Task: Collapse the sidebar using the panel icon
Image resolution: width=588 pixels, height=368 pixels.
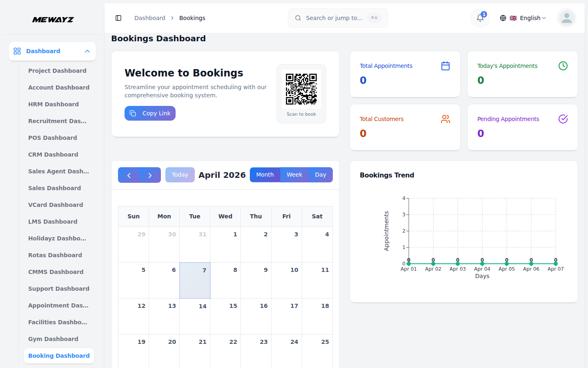Action: tap(118, 18)
